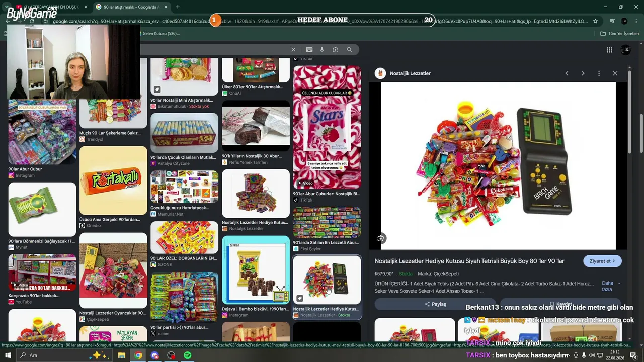
Task: Open the Nostaljik Lezzetler source link in preview
Action: pos(403,73)
